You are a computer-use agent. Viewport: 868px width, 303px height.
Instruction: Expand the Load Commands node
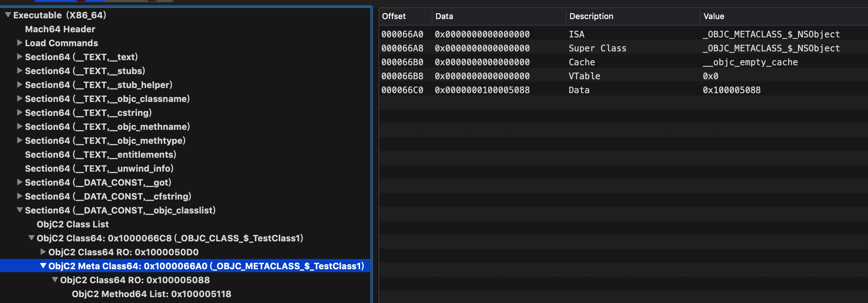(20, 43)
